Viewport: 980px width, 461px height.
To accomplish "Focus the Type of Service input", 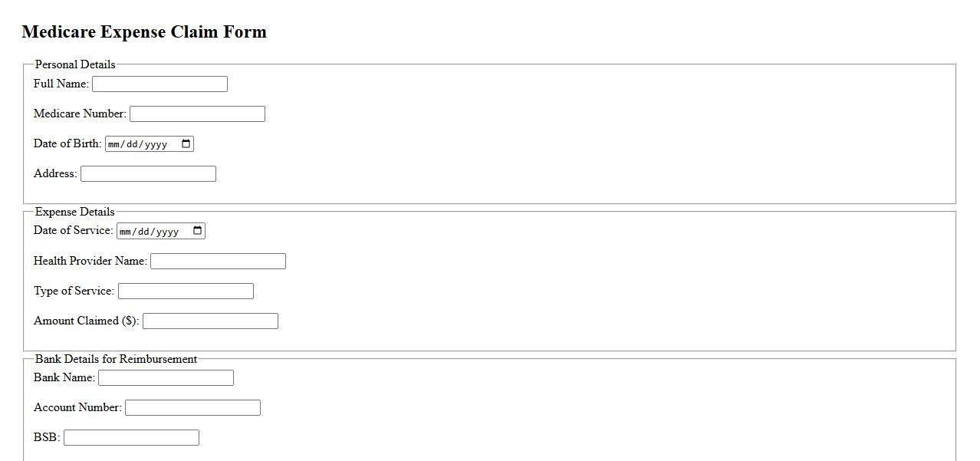I will pyautogui.click(x=186, y=291).
